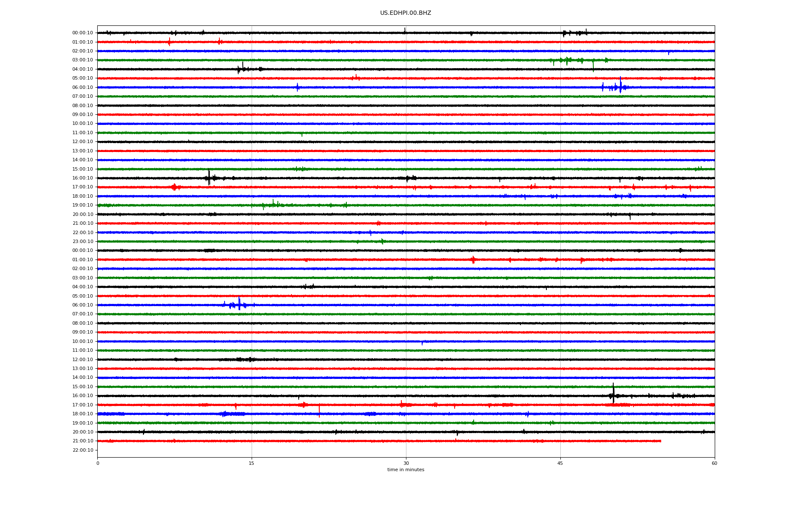Click the 60 tick label on the time axis

pyautogui.click(x=714, y=463)
